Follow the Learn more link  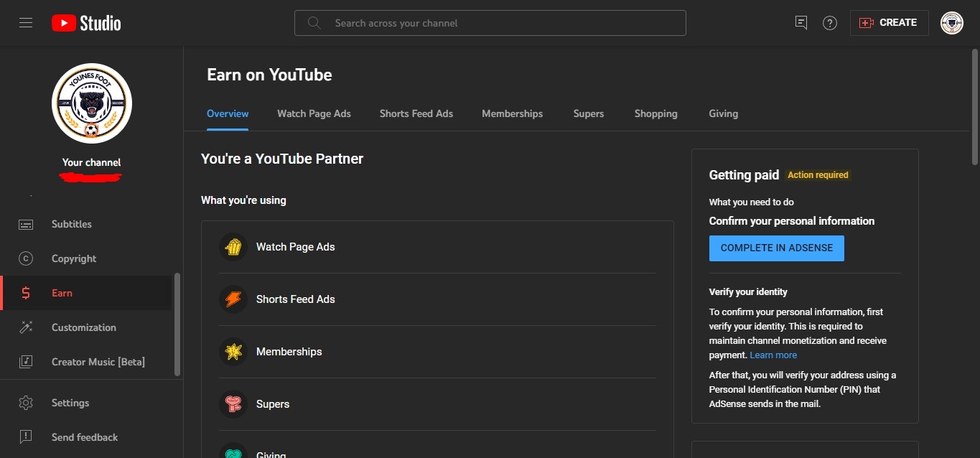(773, 355)
